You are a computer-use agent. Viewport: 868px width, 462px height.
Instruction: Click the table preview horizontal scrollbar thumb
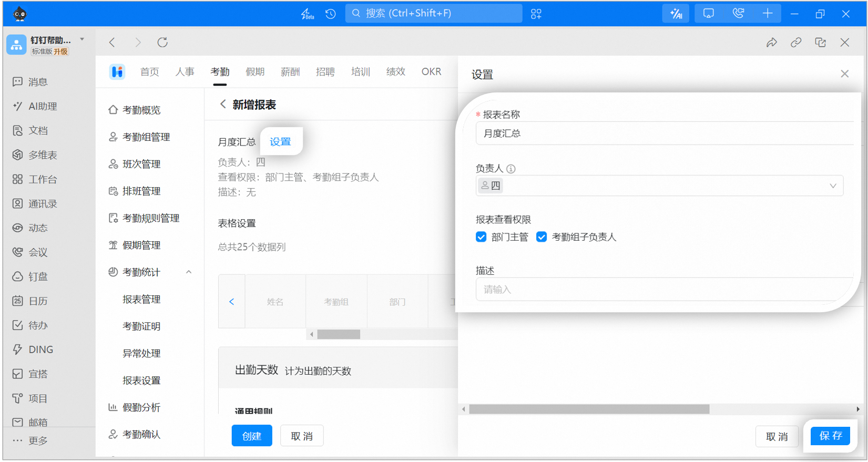(x=339, y=334)
